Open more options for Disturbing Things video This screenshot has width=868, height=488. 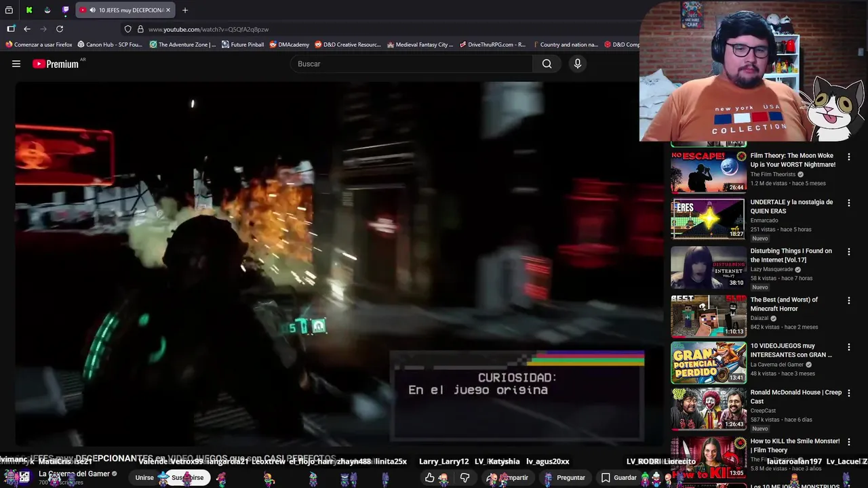click(x=848, y=252)
